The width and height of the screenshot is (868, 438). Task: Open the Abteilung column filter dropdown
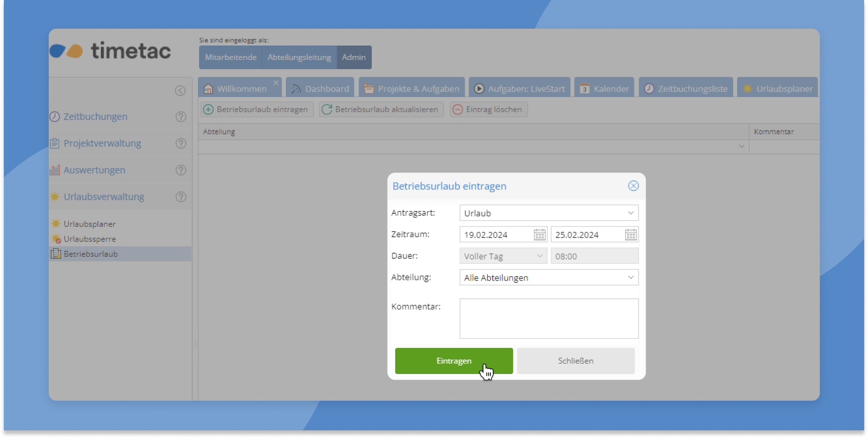pos(741,147)
